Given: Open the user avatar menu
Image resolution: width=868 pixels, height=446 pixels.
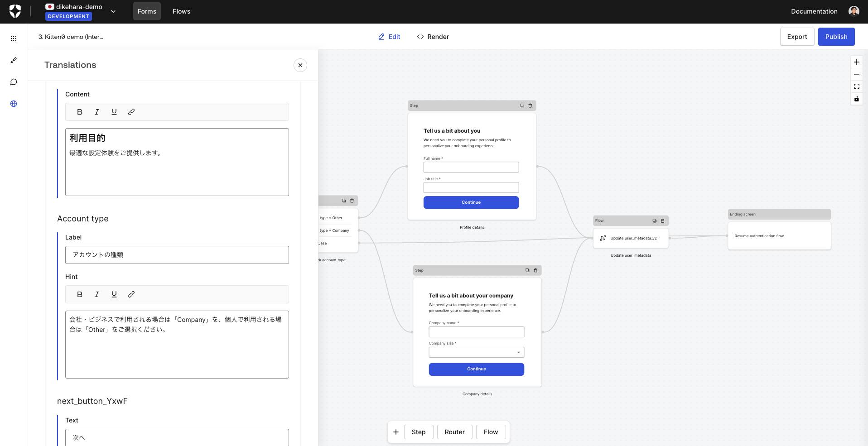Looking at the screenshot, I should [854, 10].
